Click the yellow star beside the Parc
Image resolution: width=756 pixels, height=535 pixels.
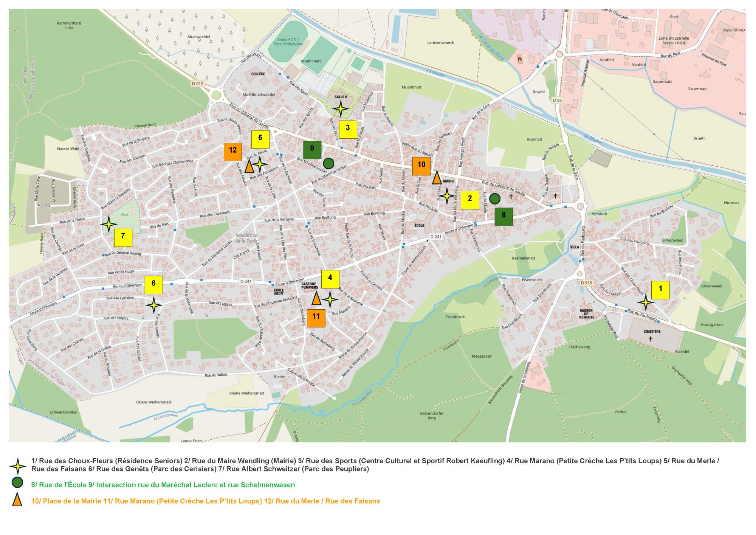pos(109,224)
